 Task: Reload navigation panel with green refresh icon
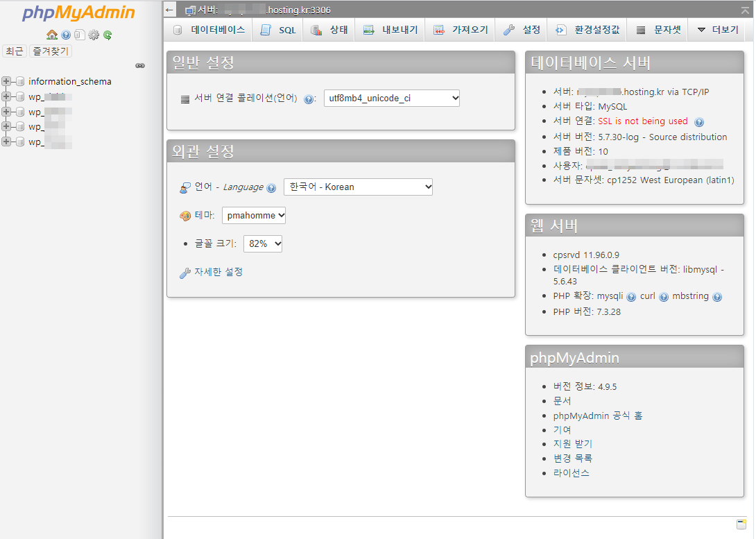click(x=108, y=35)
